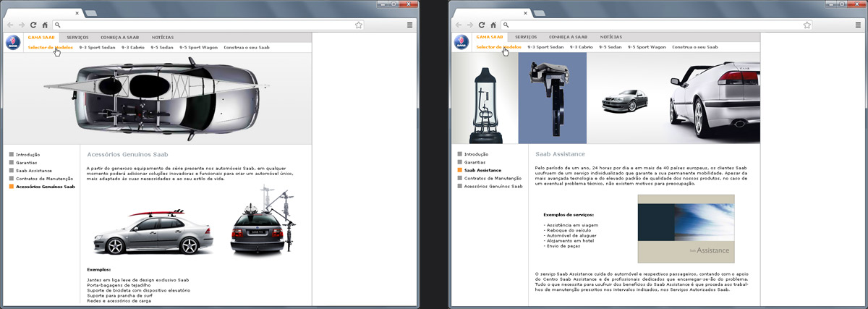Select Contratos de Manutenção in right window sidebar
The image size is (868, 309).
(x=493, y=178)
